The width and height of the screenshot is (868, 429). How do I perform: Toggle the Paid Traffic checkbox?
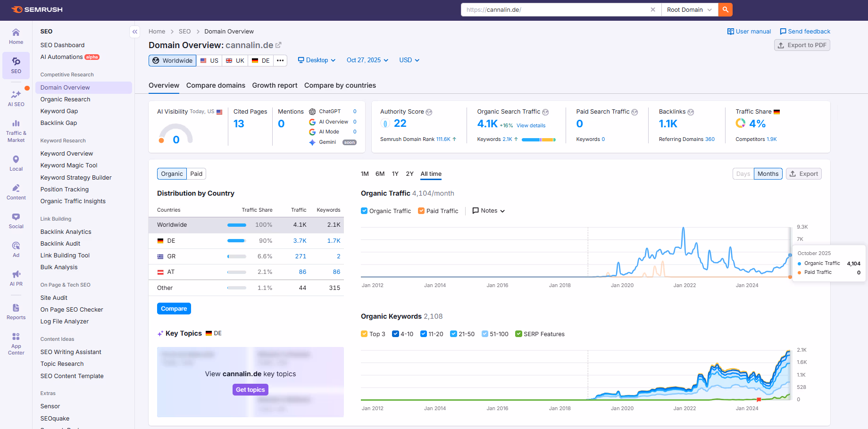point(421,211)
